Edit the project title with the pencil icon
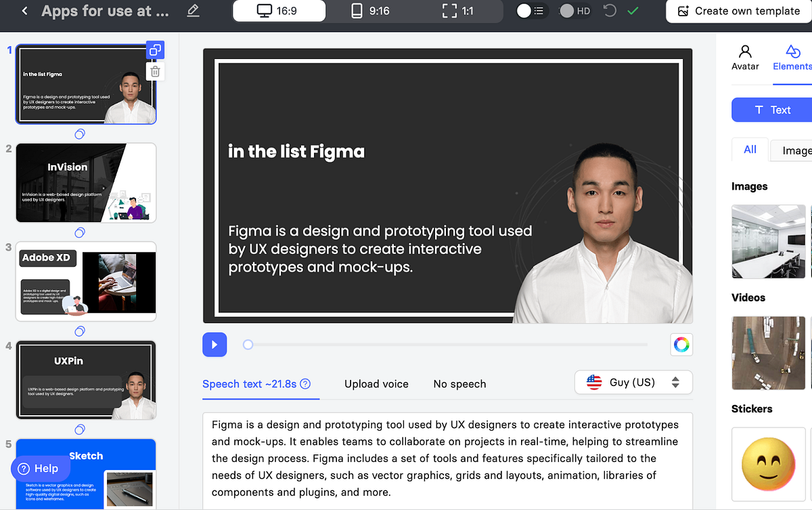This screenshot has height=510, width=812. [x=193, y=11]
